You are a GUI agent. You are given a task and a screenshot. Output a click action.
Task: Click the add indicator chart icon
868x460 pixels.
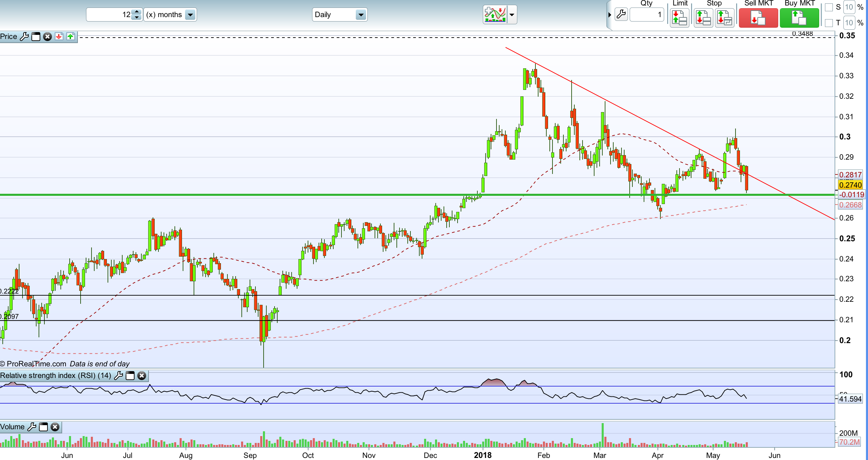coord(495,15)
